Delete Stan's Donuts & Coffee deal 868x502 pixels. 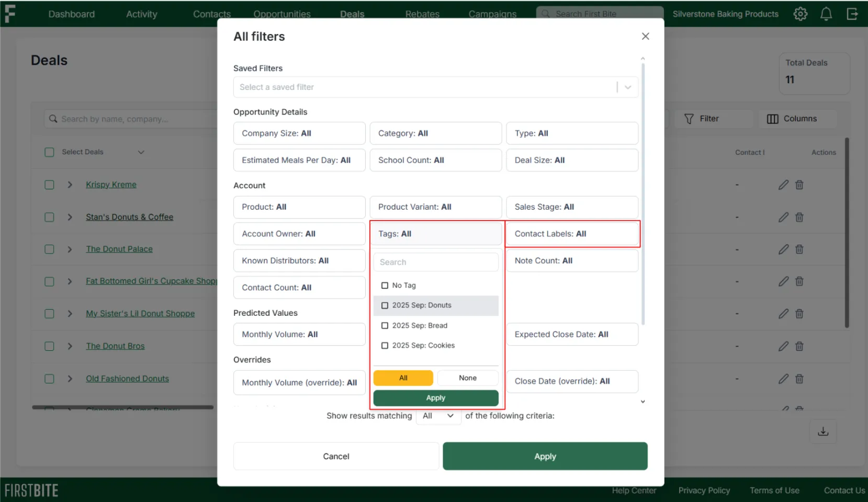[799, 217]
